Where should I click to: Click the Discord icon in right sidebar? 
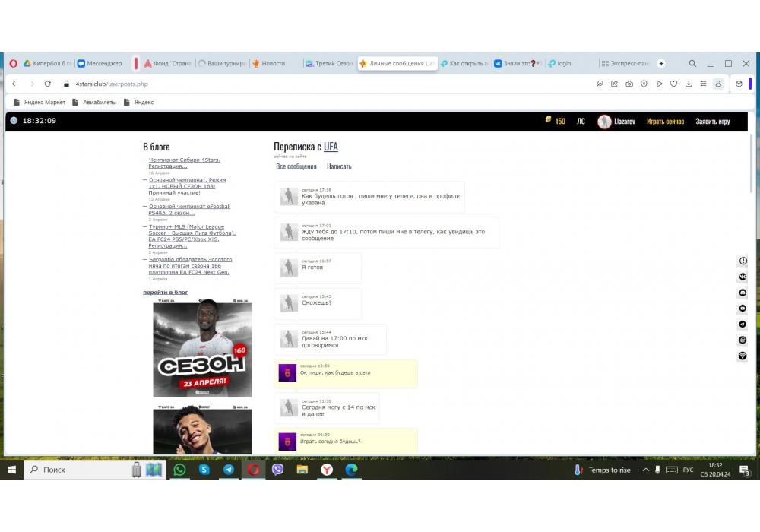(743, 293)
